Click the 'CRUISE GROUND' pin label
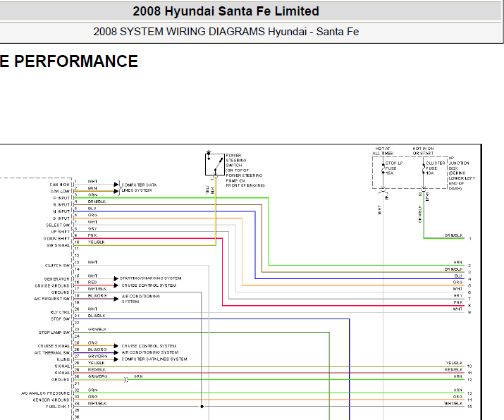The width and height of the screenshot is (504, 420). [x=52, y=286]
